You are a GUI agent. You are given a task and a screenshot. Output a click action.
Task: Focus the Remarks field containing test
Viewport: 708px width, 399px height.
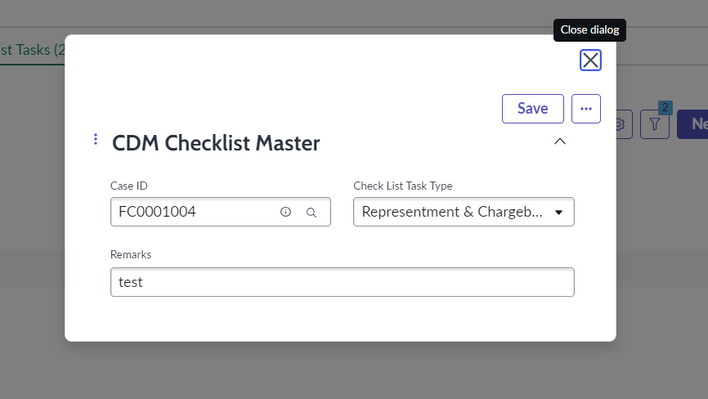click(x=342, y=282)
